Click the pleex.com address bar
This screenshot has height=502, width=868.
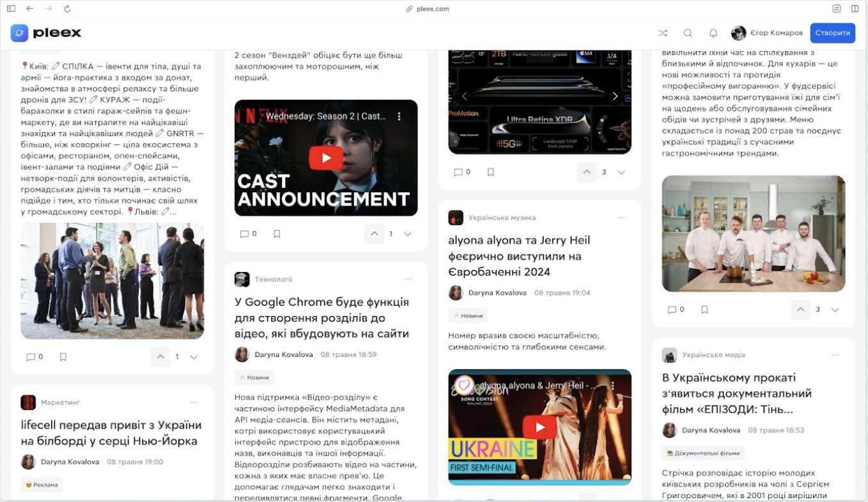click(x=428, y=9)
